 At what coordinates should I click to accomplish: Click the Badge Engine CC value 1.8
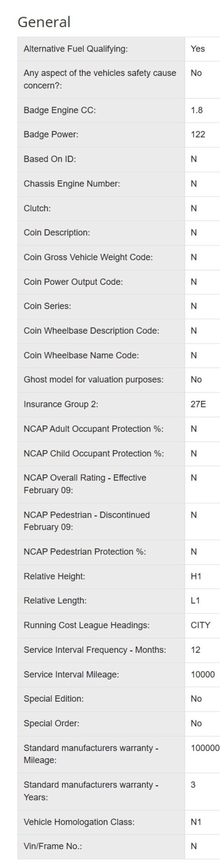click(x=197, y=110)
